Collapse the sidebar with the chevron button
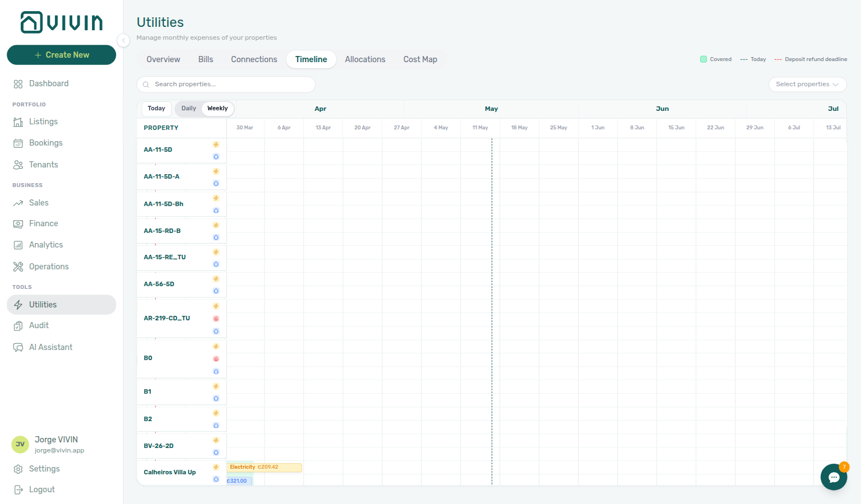The image size is (861, 504). [123, 40]
